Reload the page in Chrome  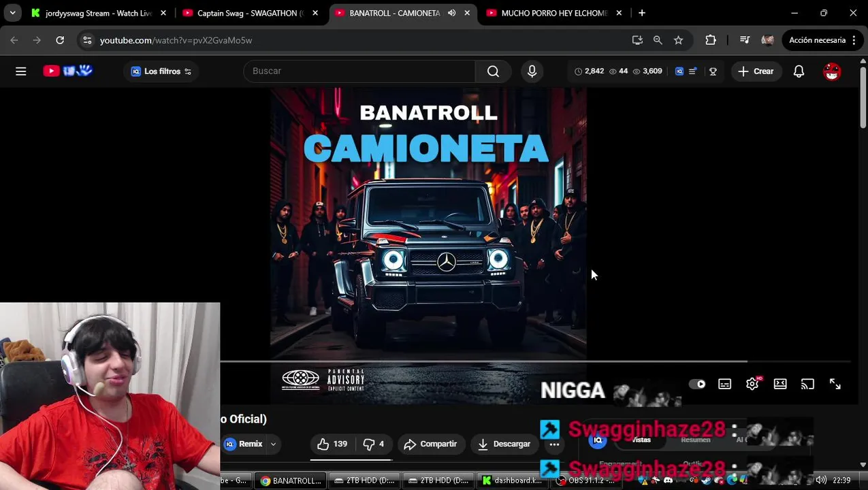click(x=60, y=40)
